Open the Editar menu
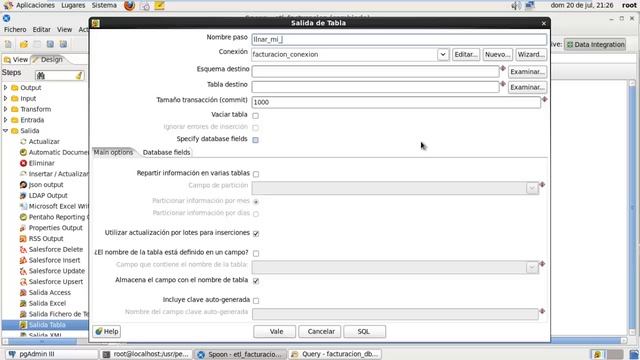The height and width of the screenshot is (360, 640). click(42, 29)
